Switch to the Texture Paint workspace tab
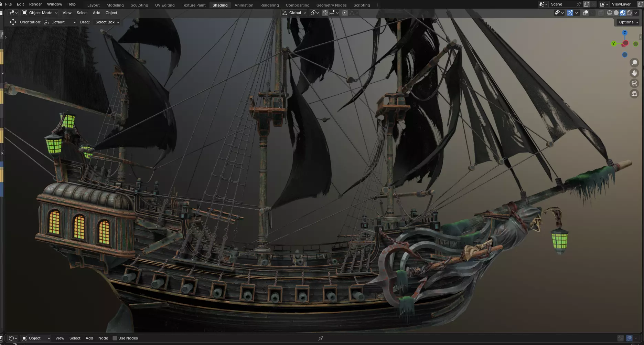644x345 pixels. pos(193,5)
